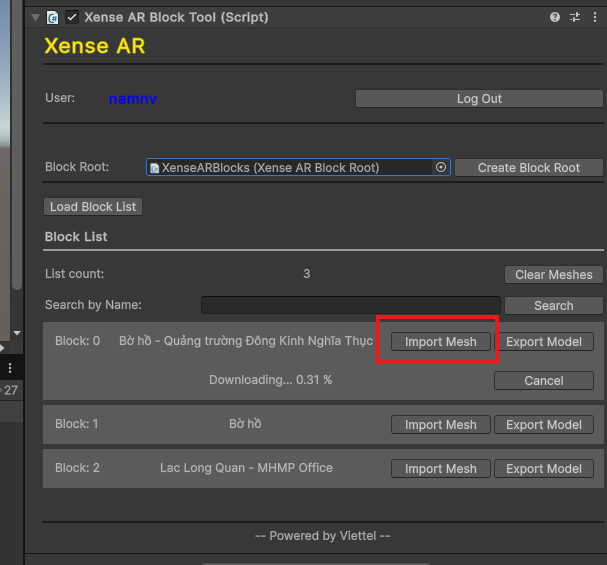607x565 pixels.
Task: Disable the Xense AR Block Tool checkbox
Action: pyautogui.click(x=72, y=17)
